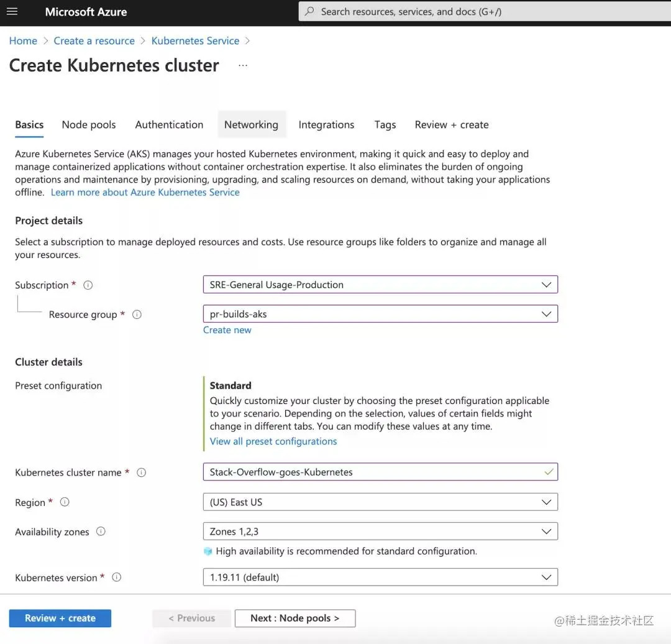671x644 pixels.
Task: Open the Subscription dropdown
Action: [380, 285]
